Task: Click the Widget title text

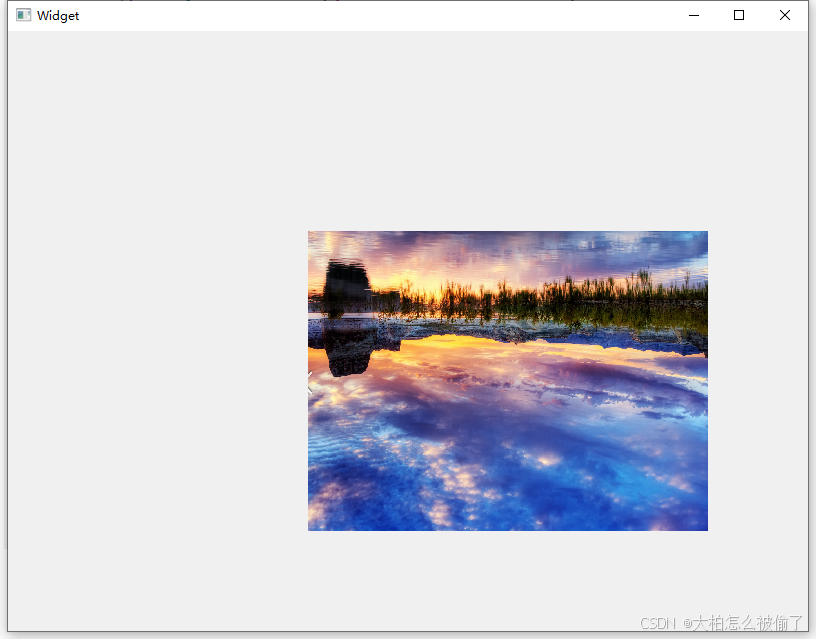Action: pos(58,16)
